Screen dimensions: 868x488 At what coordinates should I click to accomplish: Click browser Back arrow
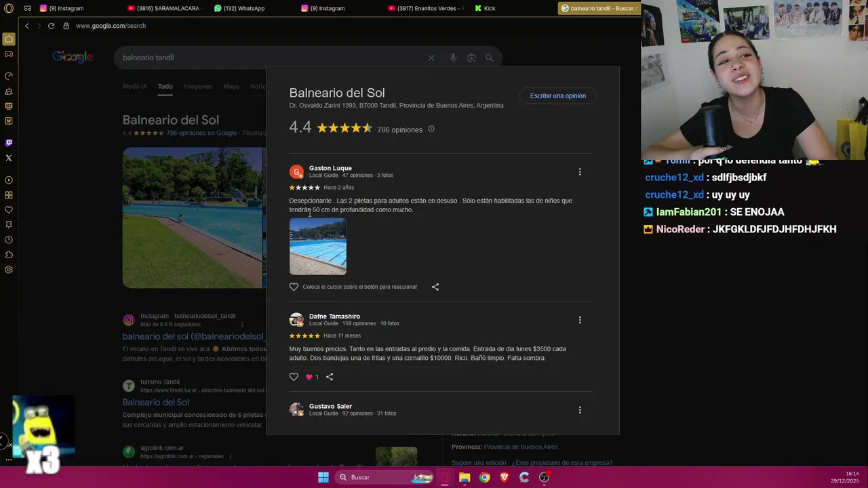[27, 26]
